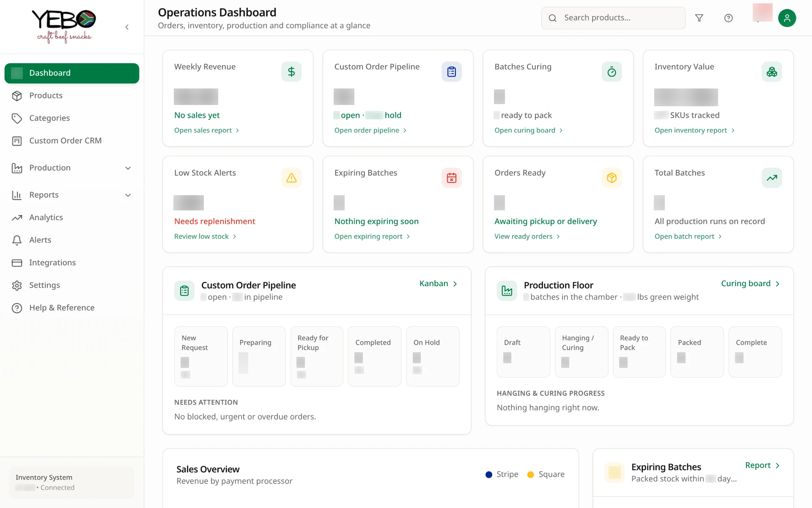
Task: Follow View ready orders link
Action: tap(527, 237)
